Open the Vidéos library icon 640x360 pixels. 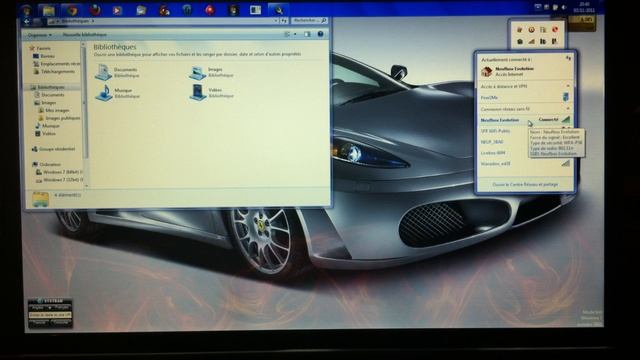tap(198, 92)
